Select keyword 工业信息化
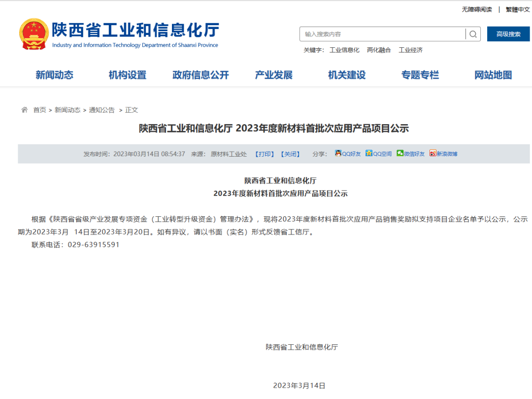The image size is (532, 399). tap(344, 50)
